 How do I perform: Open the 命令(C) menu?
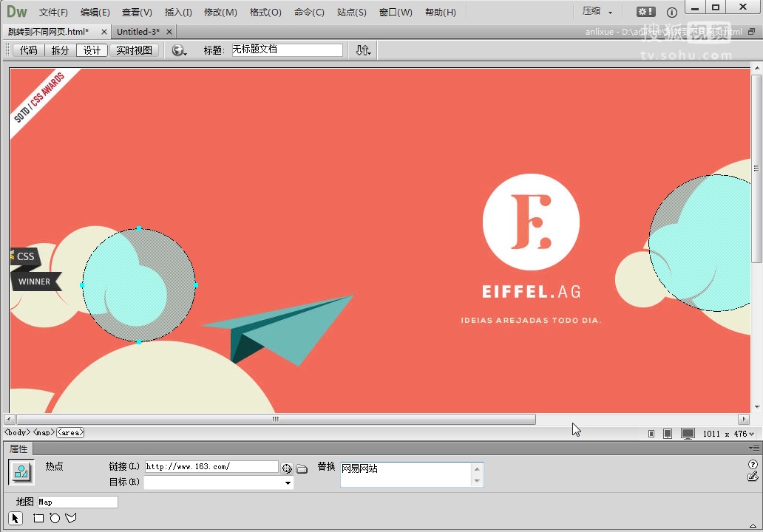tap(309, 12)
